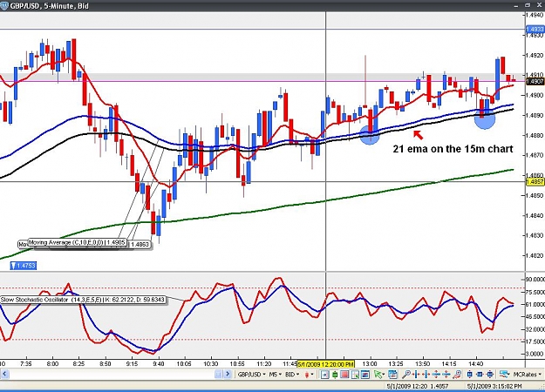Click the red square toolbar icon

click(344, 375)
